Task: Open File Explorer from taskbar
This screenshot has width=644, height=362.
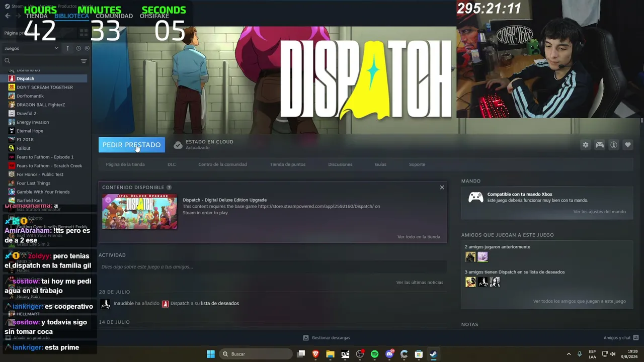Action: click(x=330, y=354)
